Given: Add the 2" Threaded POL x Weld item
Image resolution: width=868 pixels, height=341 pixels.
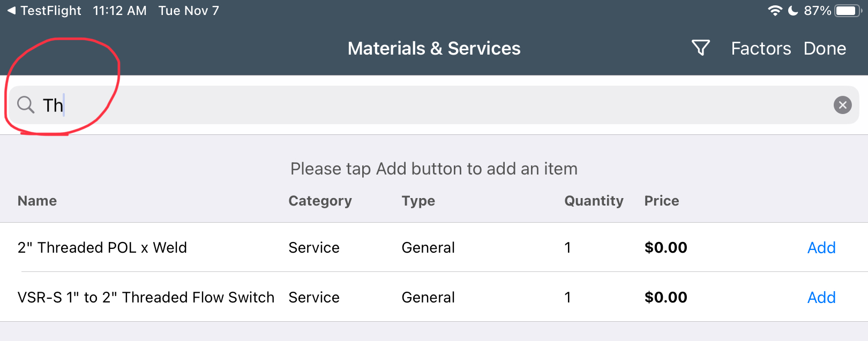Looking at the screenshot, I should pos(821,248).
